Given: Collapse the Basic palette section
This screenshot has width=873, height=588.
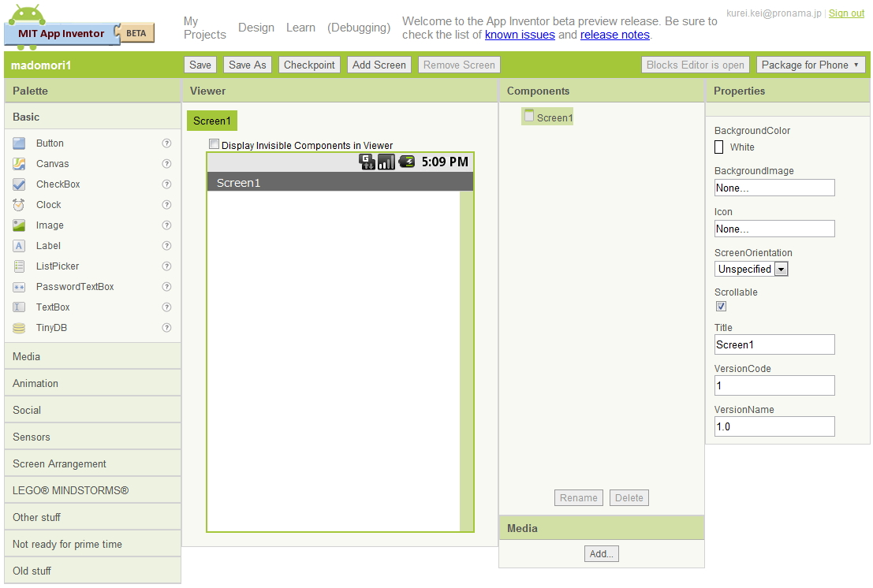Looking at the screenshot, I should (x=92, y=117).
